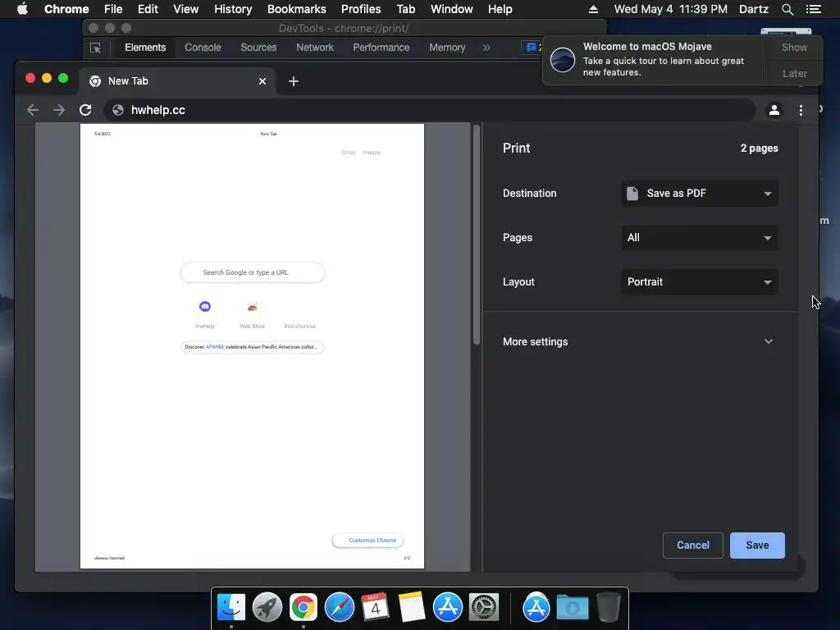Open the Pages dropdown set to All
Viewport: 840px width, 630px height.
click(699, 237)
